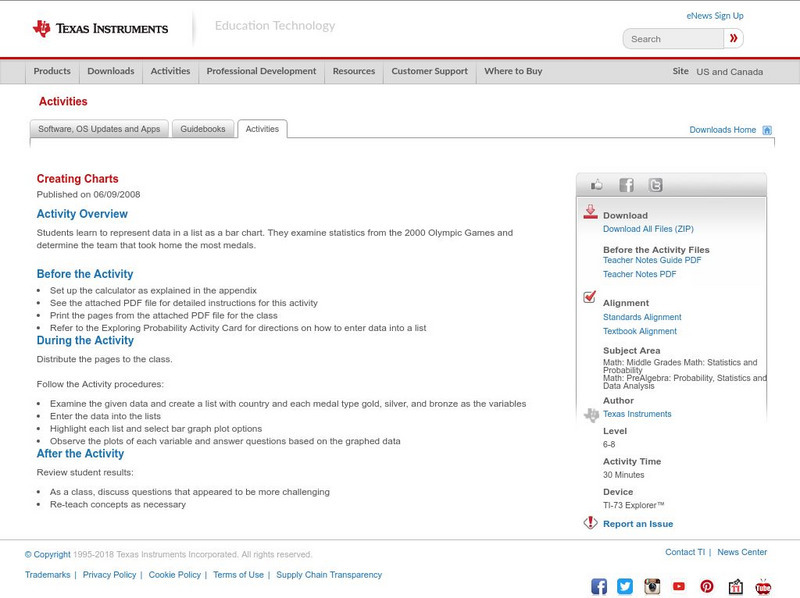Click the Copyright footer link
The height and width of the screenshot is (598, 800).
point(48,555)
